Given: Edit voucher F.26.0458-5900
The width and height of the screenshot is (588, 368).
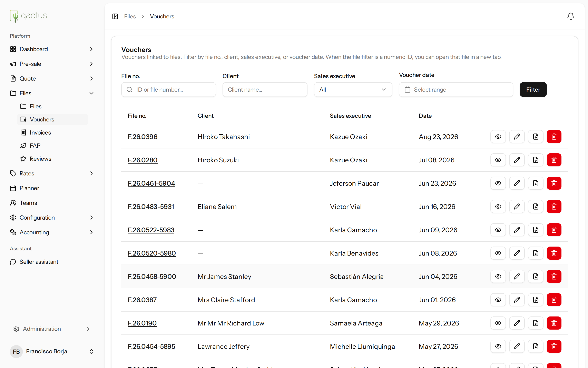Looking at the screenshot, I should 517,276.
